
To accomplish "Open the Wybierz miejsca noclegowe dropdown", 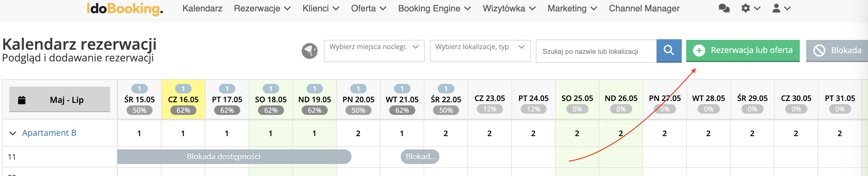I will coord(374,51).
